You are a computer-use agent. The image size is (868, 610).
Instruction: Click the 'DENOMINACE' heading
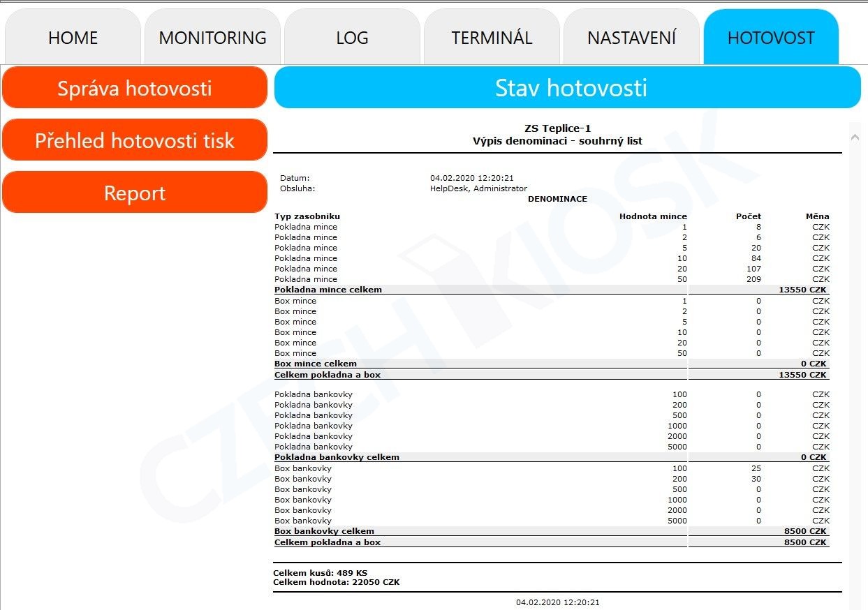pyautogui.click(x=557, y=199)
